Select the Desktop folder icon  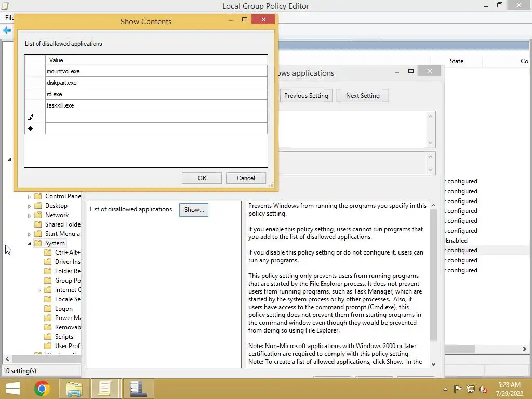(x=38, y=206)
